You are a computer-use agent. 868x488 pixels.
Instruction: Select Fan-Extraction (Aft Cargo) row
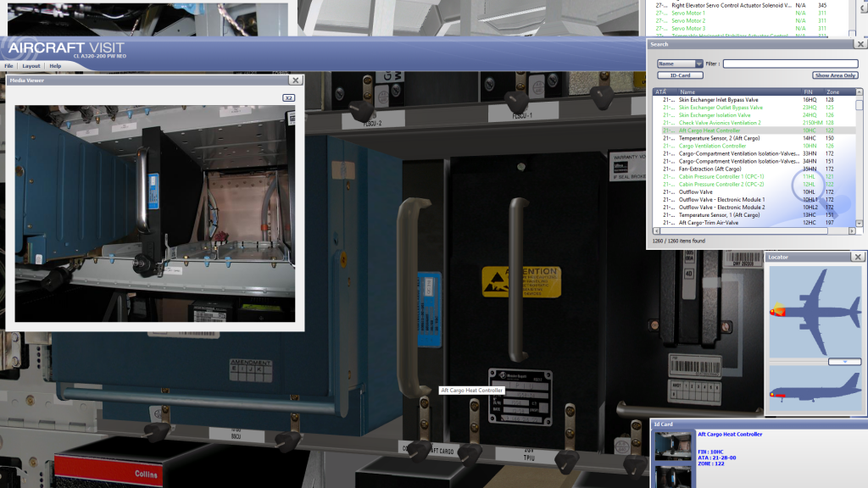(x=754, y=169)
